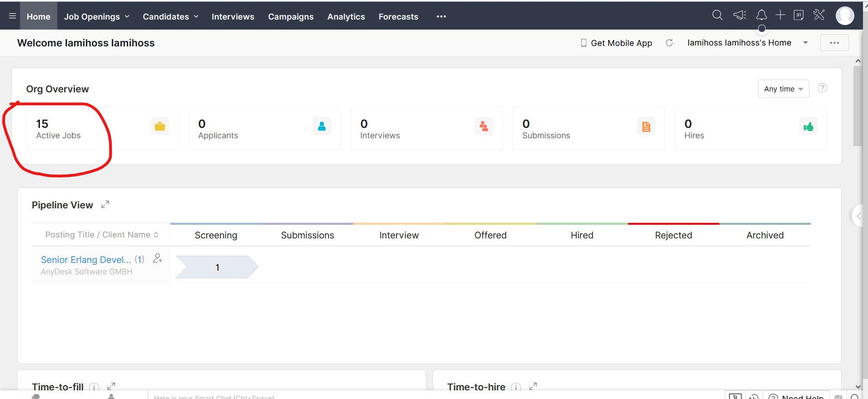Open the hamburger sidebar menu
Image resolution: width=868 pixels, height=399 pixels.
coord(12,16)
